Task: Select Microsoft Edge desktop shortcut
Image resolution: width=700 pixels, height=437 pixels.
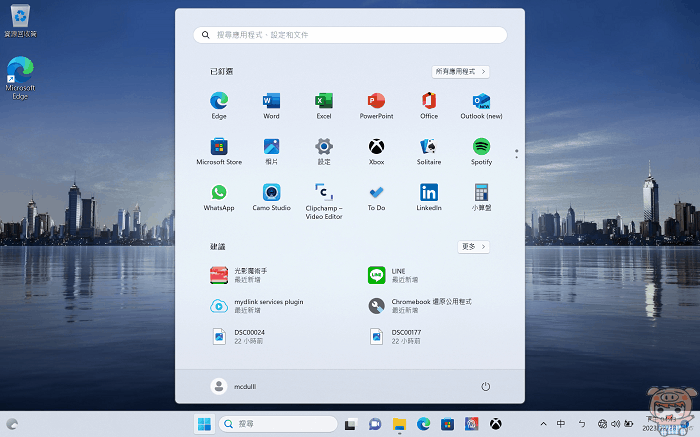Action: tap(20, 78)
